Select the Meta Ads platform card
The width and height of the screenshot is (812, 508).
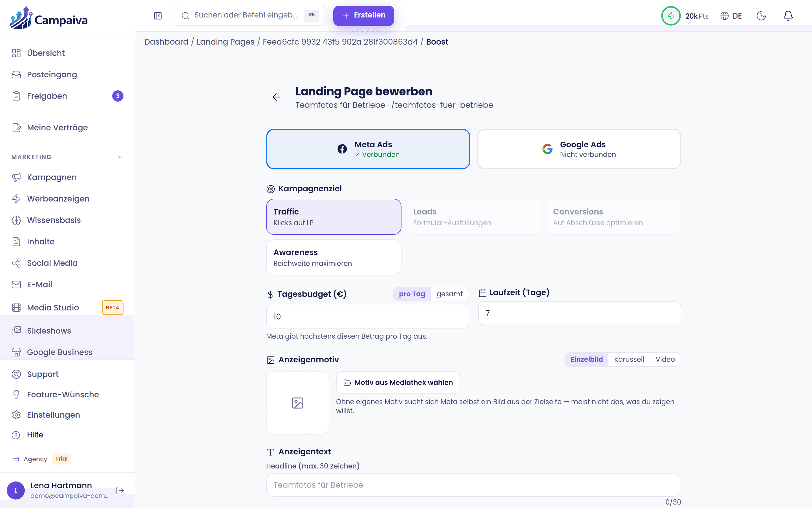point(368,149)
